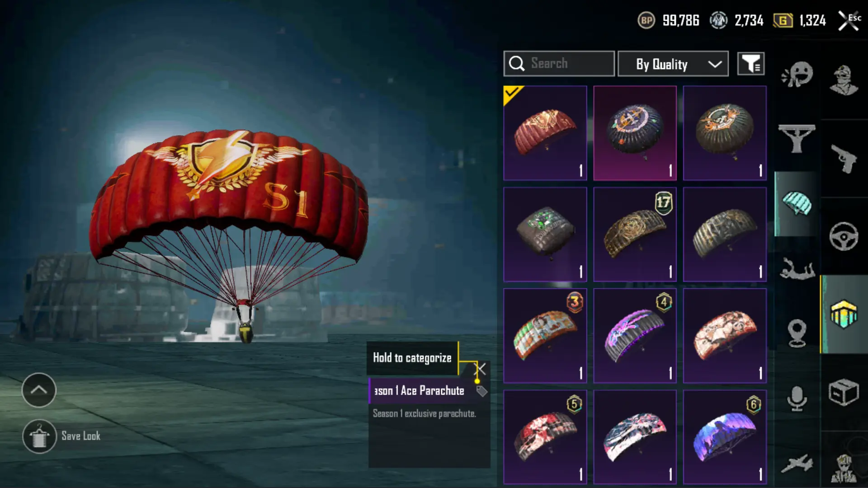Click the Save Look button

tap(62, 436)
